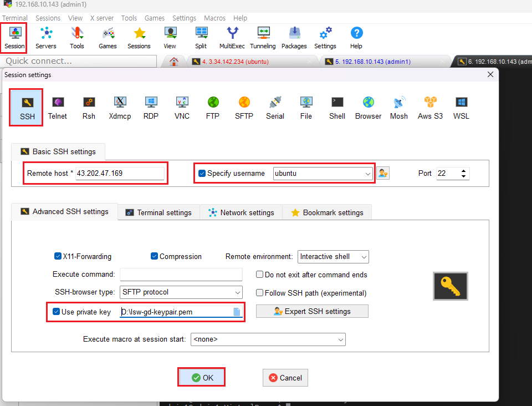
Task: Click the Quick connect search box
Action: 79,61
